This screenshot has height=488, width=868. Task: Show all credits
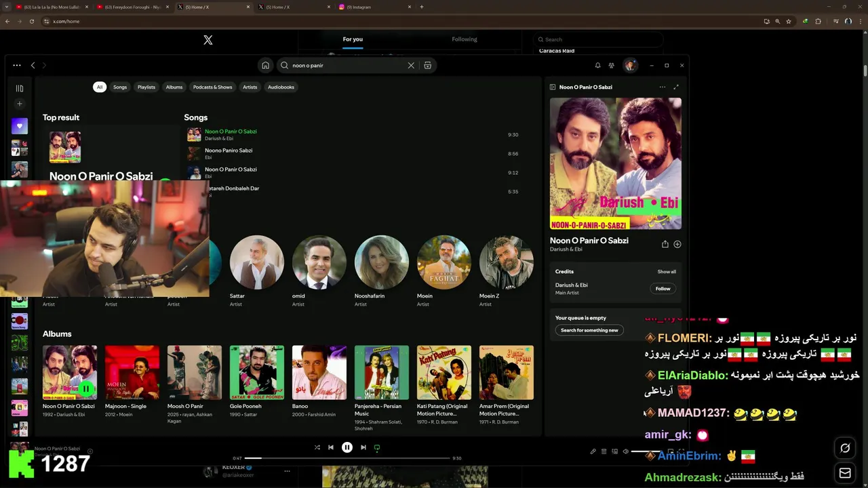(667, 272)
